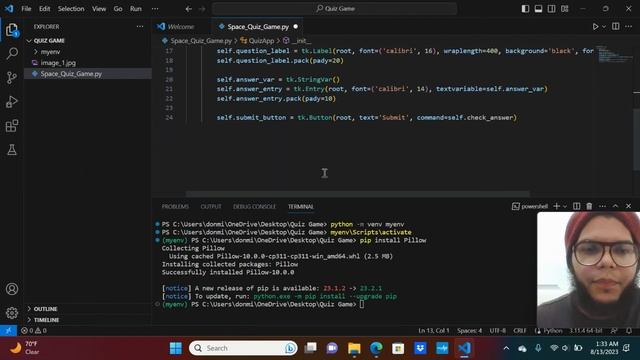Close the terminal panel

coord(628,206)
